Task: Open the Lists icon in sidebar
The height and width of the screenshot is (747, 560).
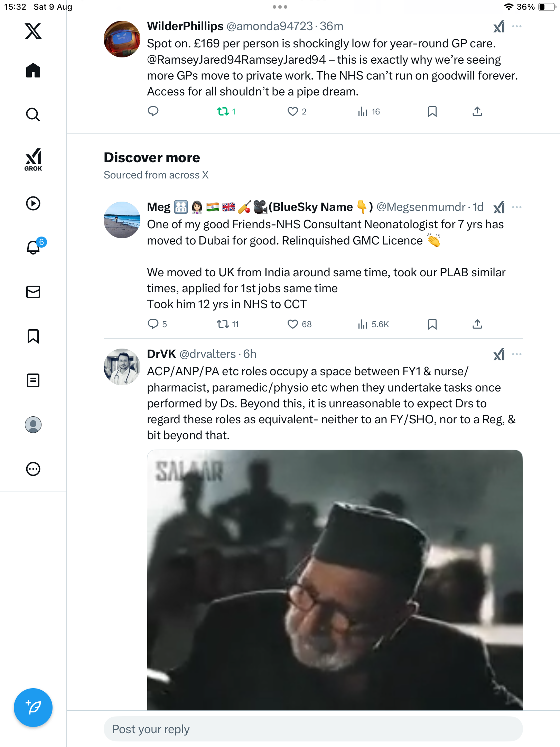Action: [x=33, y=380]
